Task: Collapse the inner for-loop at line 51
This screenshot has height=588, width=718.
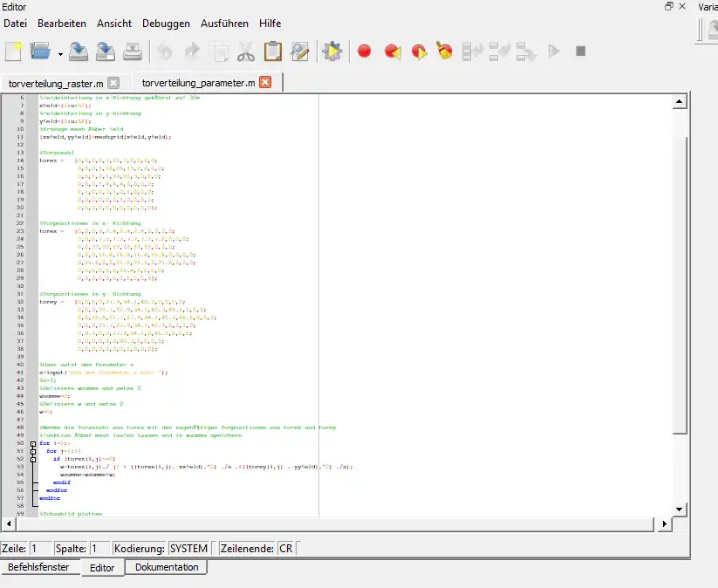Action: click(32, 451)
